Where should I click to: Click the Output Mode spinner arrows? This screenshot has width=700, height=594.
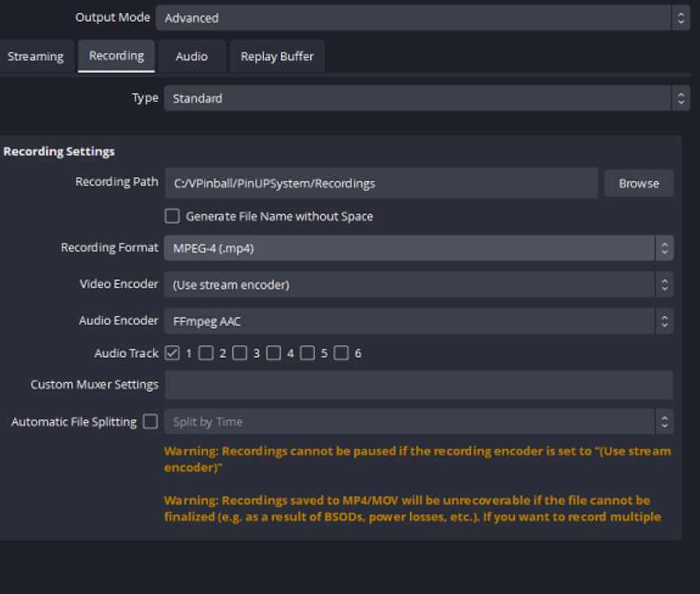(681, 18)
